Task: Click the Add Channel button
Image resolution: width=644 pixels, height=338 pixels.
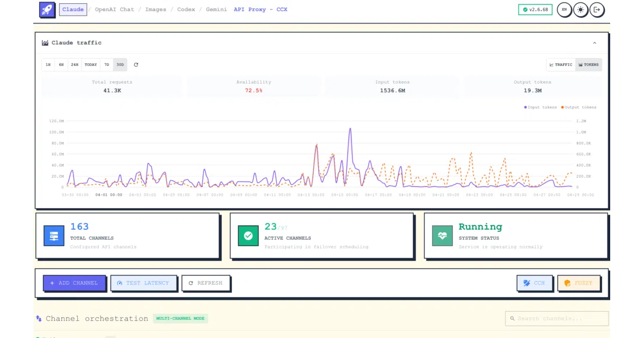Action: point(74,283)
